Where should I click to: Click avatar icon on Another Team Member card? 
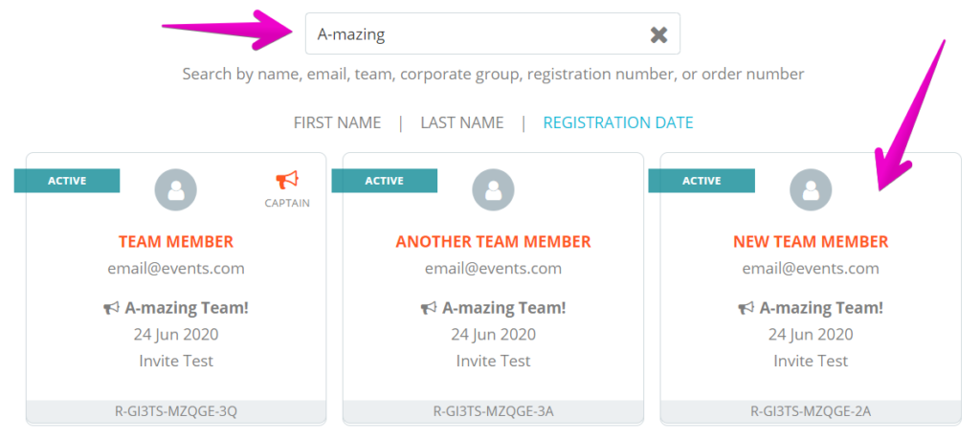(x=493, y=189)
